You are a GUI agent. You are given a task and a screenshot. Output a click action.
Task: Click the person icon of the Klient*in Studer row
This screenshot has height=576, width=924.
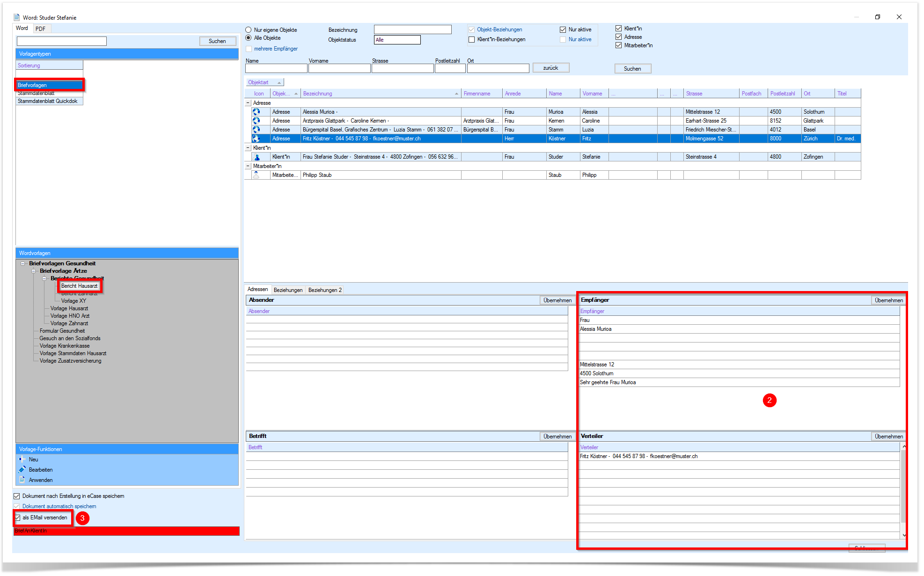click(x=257, y=157)
